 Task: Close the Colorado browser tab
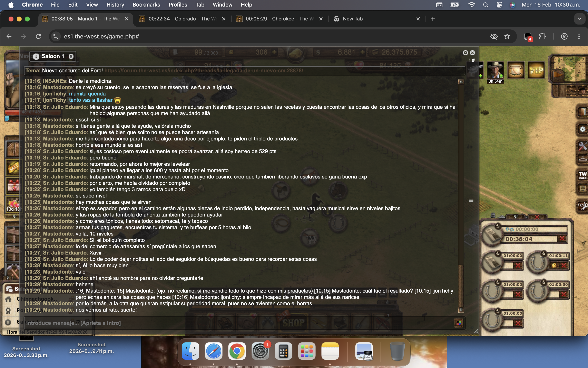pos(224,19)
